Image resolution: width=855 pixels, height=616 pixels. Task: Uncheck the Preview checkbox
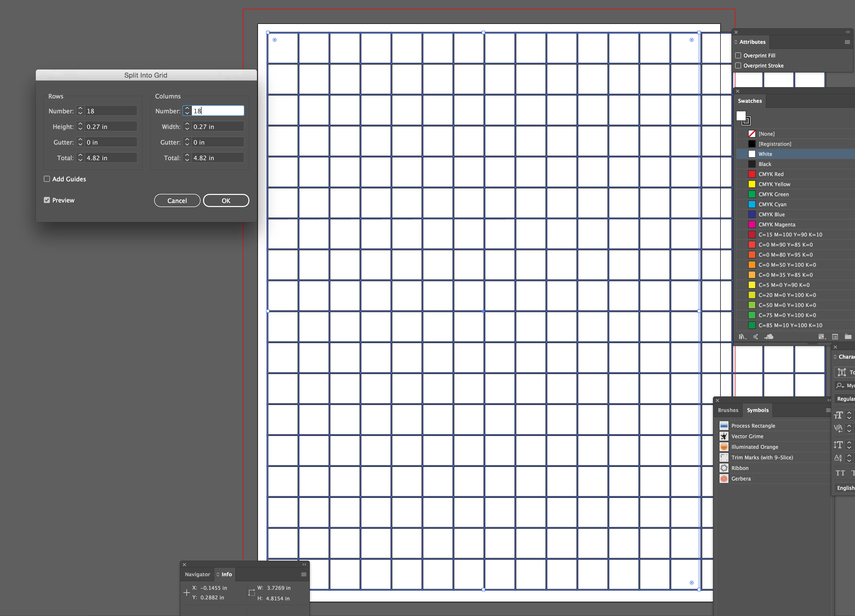click(x=47, y=200)
